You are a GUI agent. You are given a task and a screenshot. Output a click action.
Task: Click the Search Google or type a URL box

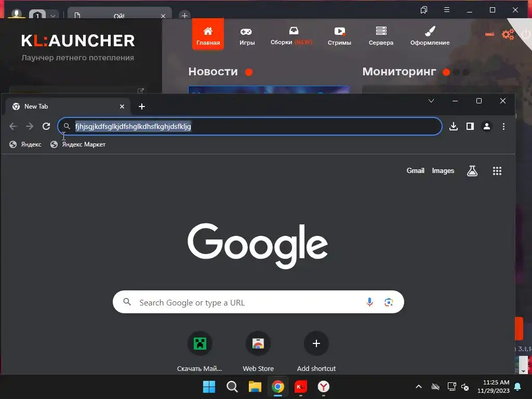click(258, 302)
